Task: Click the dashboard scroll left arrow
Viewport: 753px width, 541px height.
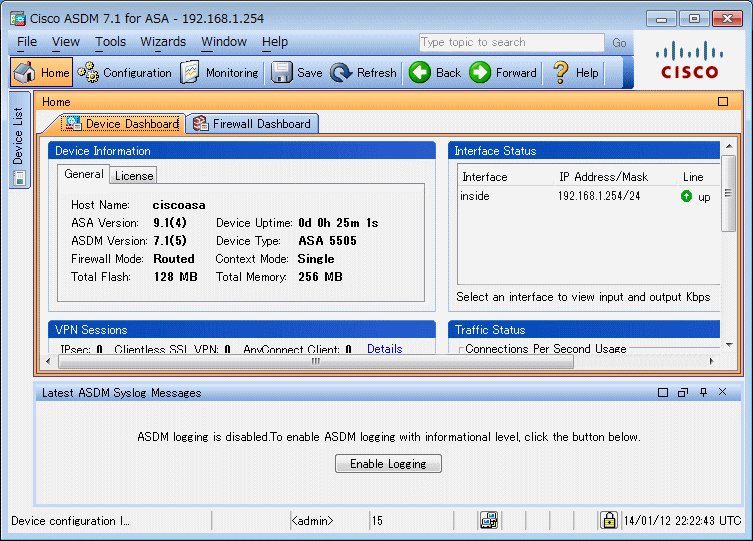Action: pyautogui.click(x=48, y=361)
